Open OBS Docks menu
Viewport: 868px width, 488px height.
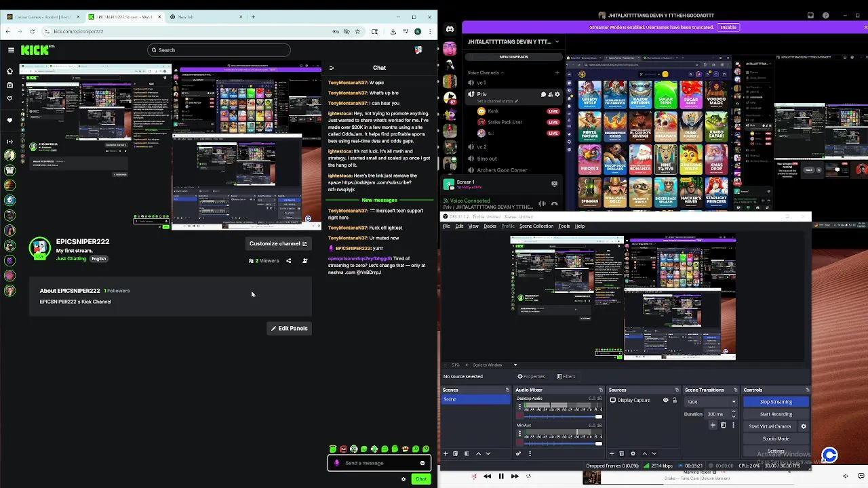tap(490, 226)
